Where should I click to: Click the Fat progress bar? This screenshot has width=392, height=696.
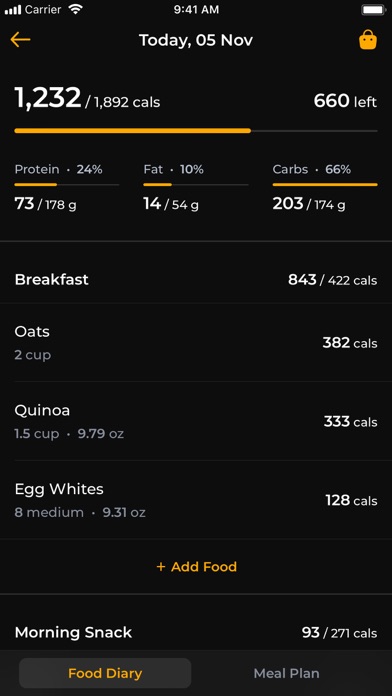(x=196, y=185)
